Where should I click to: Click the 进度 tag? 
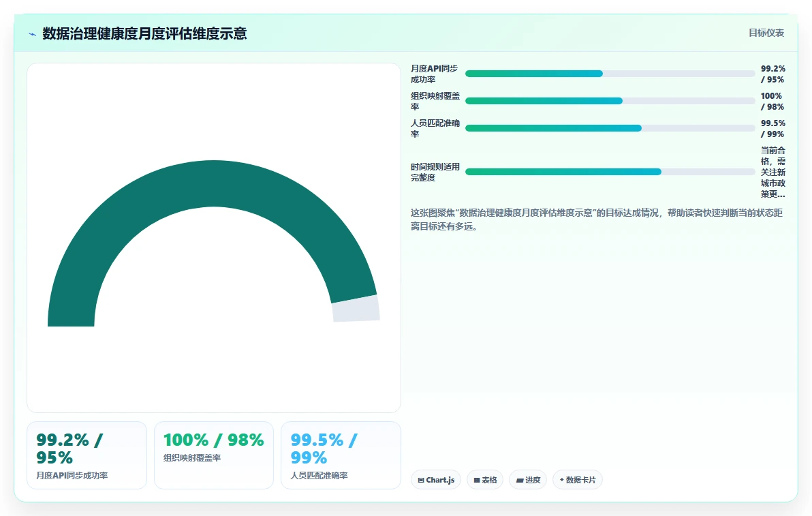[x=528, y=480]
